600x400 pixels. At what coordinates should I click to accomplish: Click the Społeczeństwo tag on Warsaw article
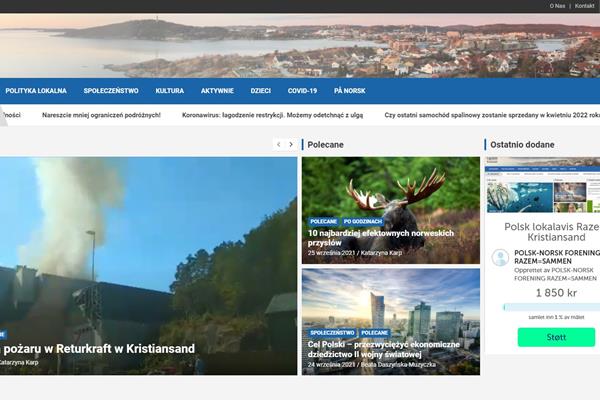pos(330,332)
